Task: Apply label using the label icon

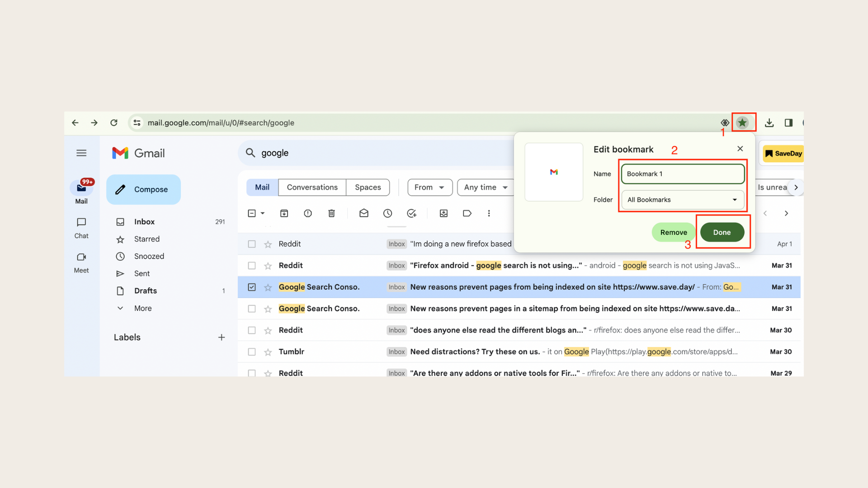Action: [x=467, y=213]
